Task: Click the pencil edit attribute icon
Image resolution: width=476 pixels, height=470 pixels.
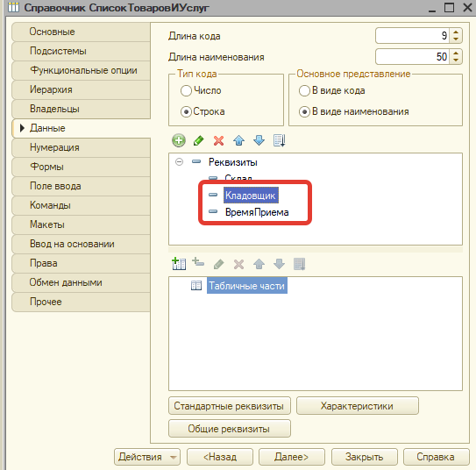Action: click(198, 140)
